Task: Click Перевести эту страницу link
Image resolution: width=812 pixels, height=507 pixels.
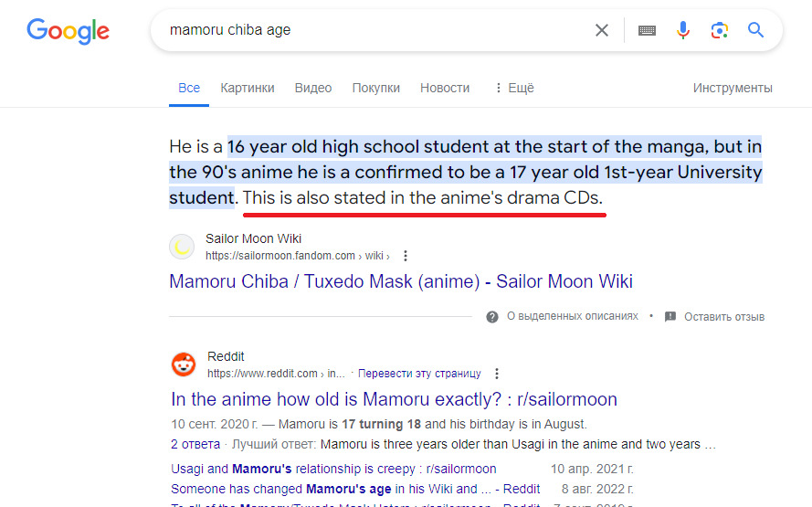Action: click(419, 374)
